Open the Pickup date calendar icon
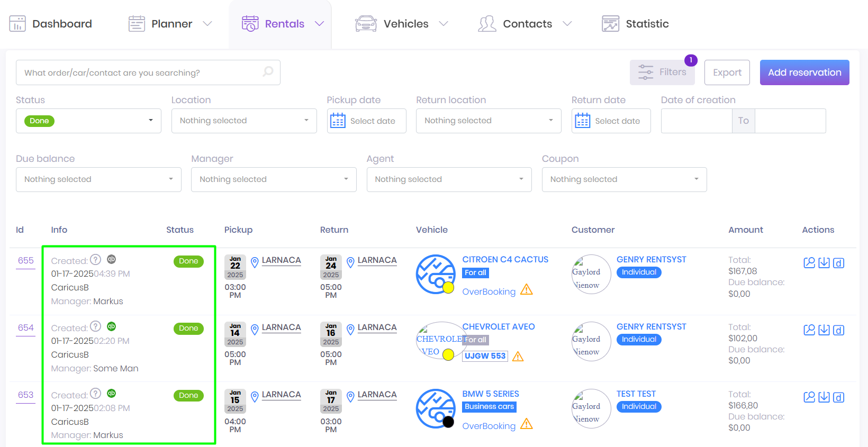Viewport: 868px width, 447px height. (x=338, y=121)
